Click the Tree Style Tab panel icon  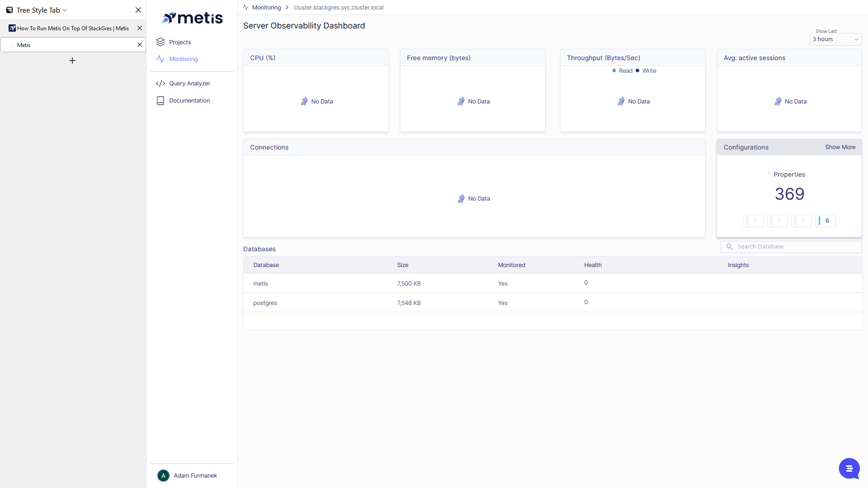point(9,10)
